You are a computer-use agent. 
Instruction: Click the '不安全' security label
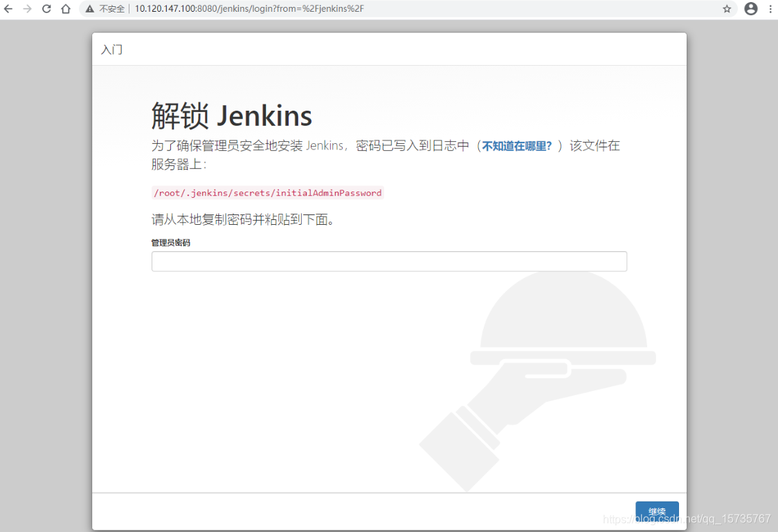(112, 9)
